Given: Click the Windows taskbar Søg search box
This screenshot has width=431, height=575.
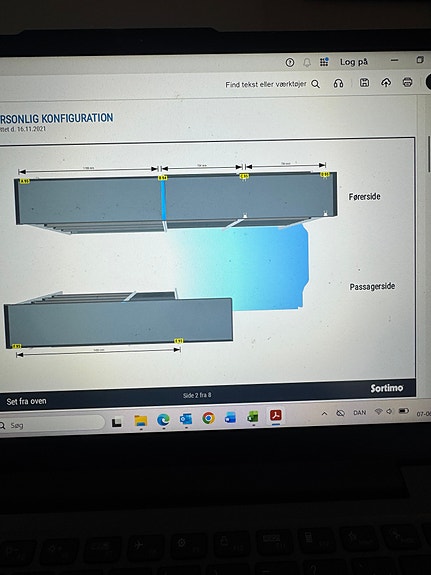Looking at the screenshot, I should click(51, 425).
